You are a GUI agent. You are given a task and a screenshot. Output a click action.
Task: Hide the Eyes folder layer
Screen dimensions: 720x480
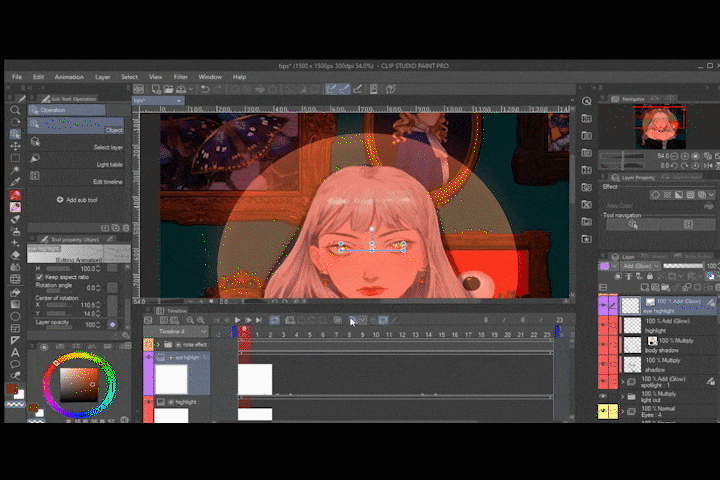click(603, 412)
